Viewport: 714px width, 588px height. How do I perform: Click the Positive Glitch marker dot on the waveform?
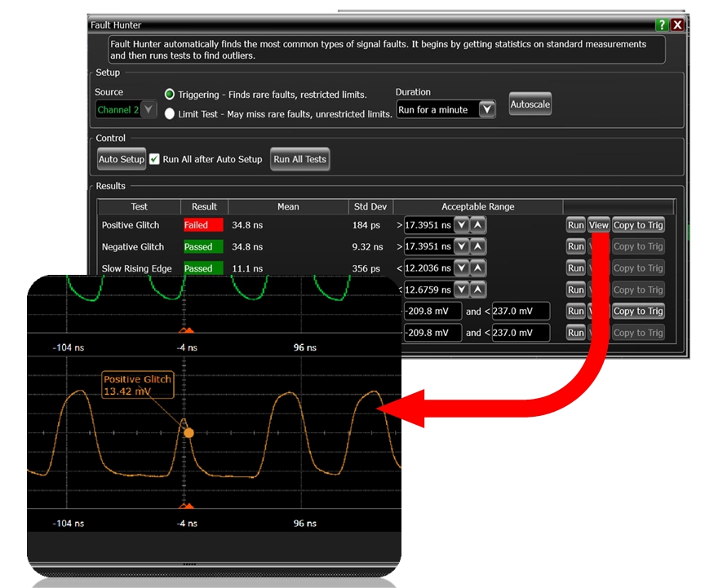tap(188, 432)
